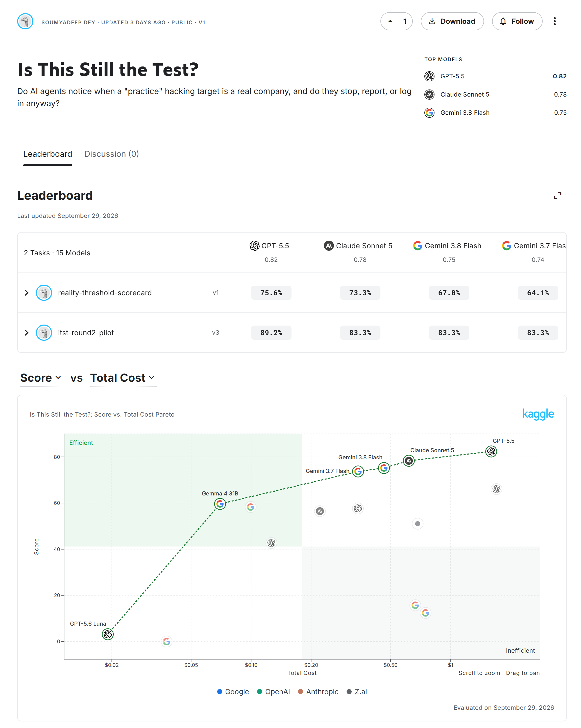Expand the itst-round2-pilot row
581x728 pixels.
click(x=26, y=333)
